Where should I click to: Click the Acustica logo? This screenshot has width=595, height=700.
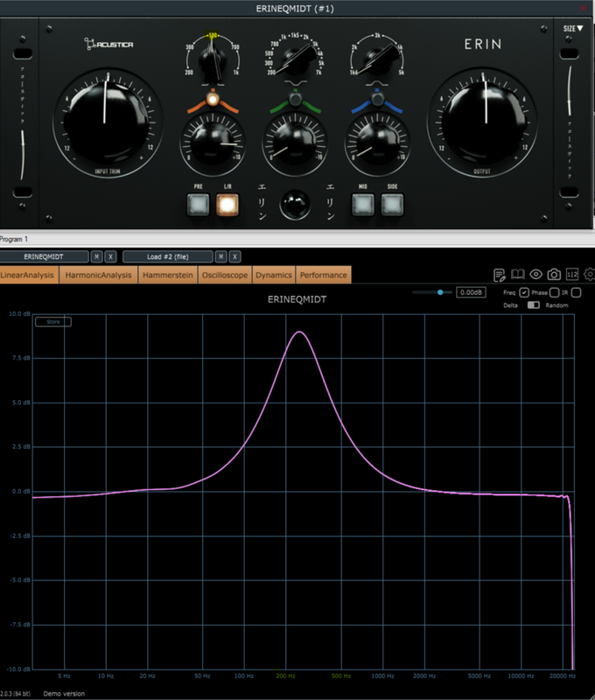pyautogui.click(x=108, y=44)
